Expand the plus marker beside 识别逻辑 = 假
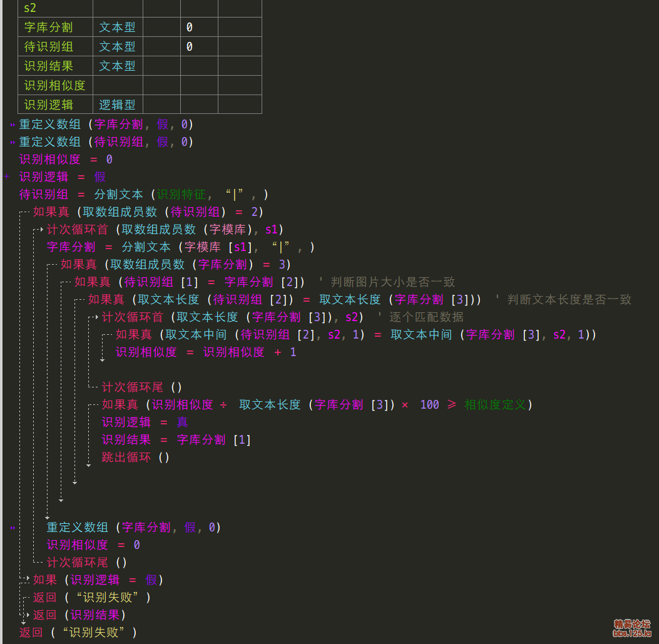 click(x=7, y=176)
